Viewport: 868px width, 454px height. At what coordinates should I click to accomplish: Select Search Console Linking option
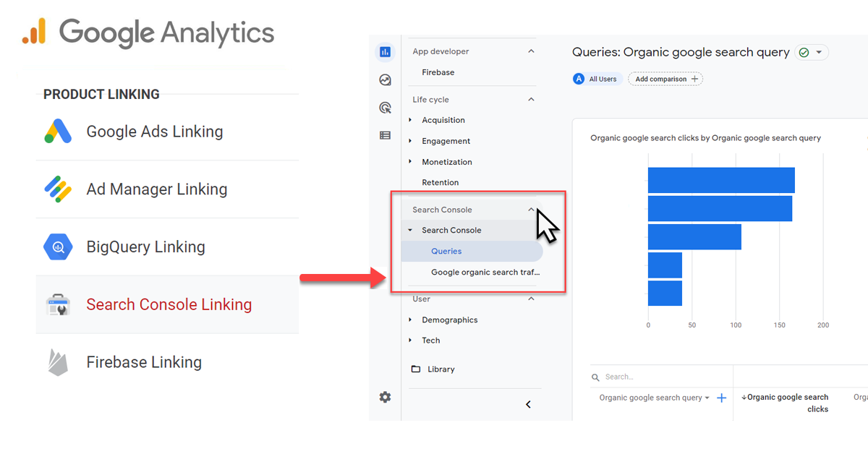coord(169,304)
